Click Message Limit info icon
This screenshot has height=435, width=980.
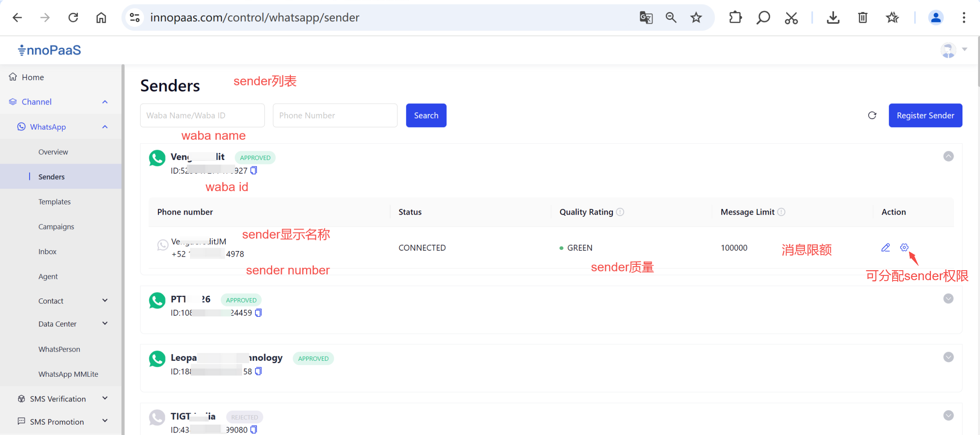(781, 212)
